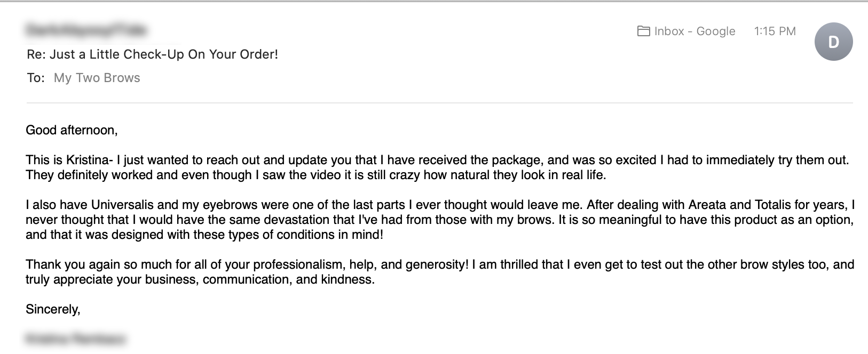The height and width of the screenshot is (354, 868).
Task: Click the round sender avatar "D"
Action: pos(833,42)
